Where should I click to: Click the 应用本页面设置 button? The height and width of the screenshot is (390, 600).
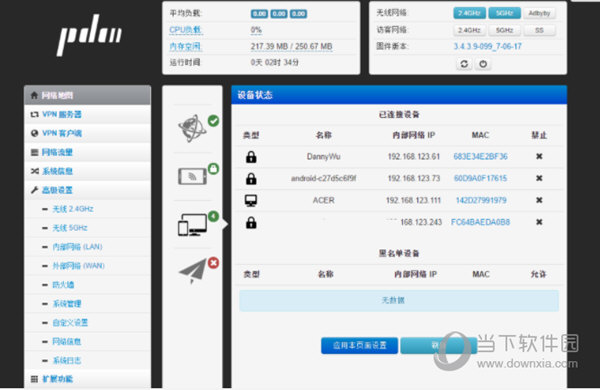point(359,345)
